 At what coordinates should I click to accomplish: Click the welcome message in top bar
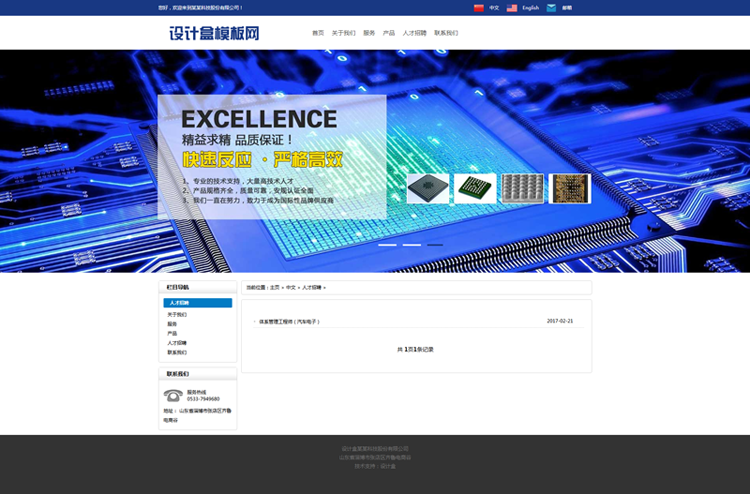(200, 8)
